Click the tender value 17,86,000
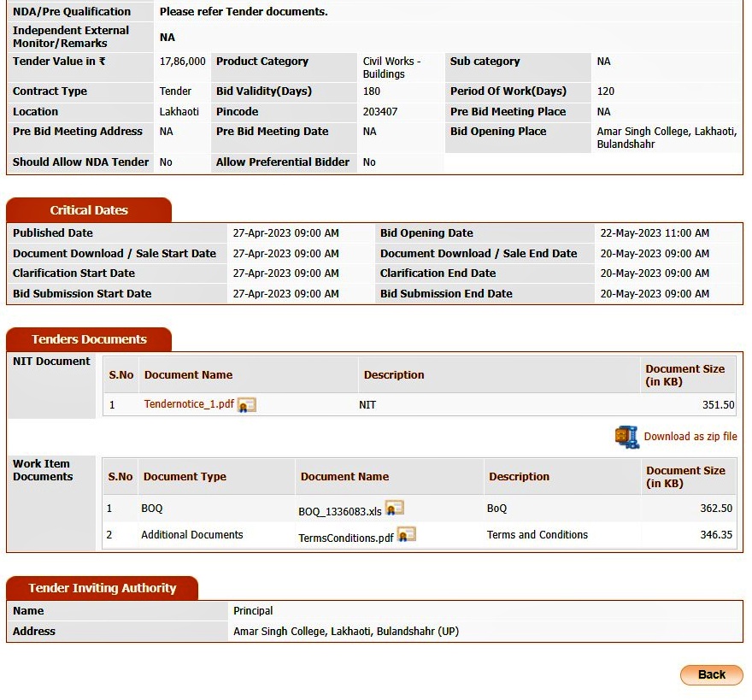Screen dimensions: 752x700 click(x=182, y=62)
